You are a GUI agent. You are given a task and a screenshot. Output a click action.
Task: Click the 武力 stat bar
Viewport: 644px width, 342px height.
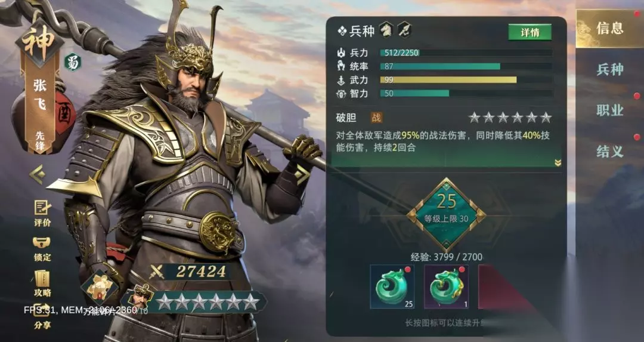pos(466,80)
